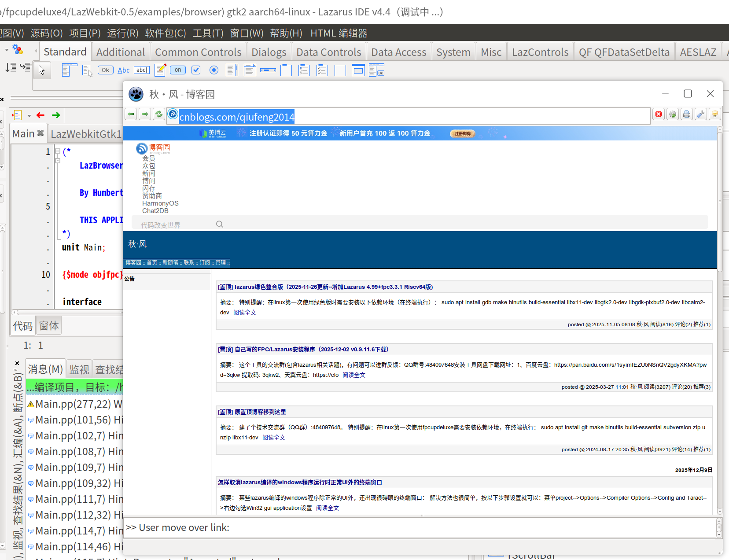Open dropdown arrow beside component palette icon
The image size is (729, 560).
7,50
